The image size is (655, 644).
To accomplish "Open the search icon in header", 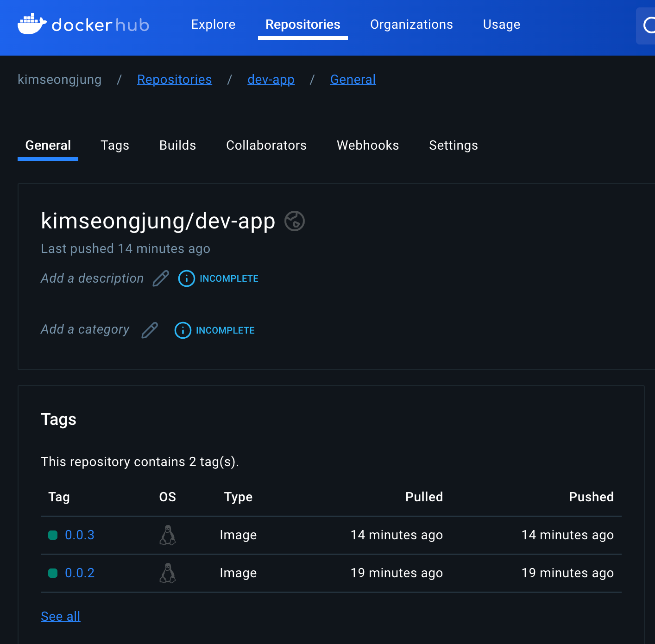I will coord(649,25).
